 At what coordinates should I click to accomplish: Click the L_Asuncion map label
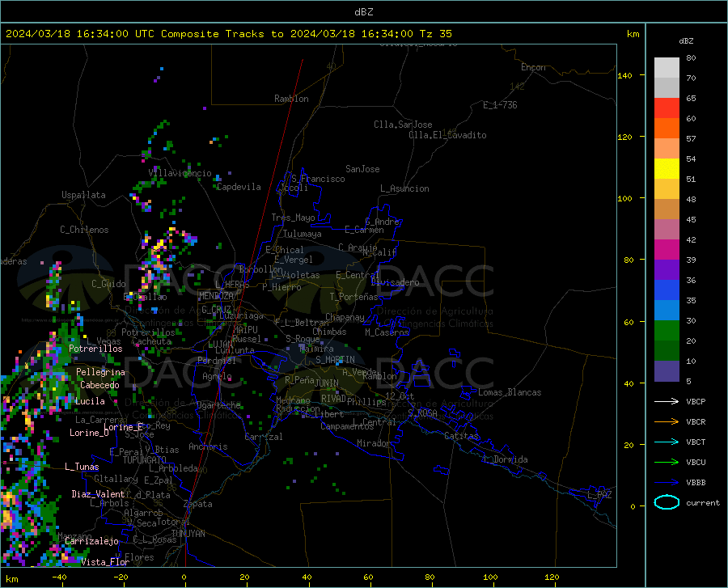404,188
